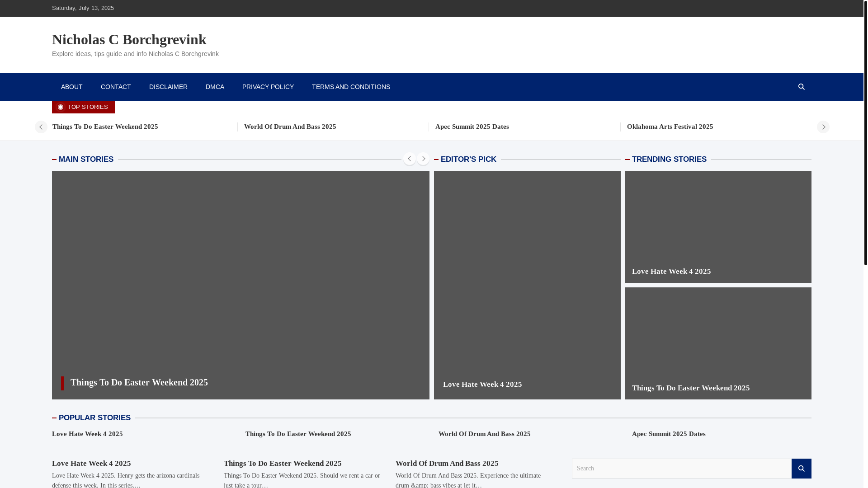
Task: Click the TOP STORIES label
Action: (x=83, y=107)
